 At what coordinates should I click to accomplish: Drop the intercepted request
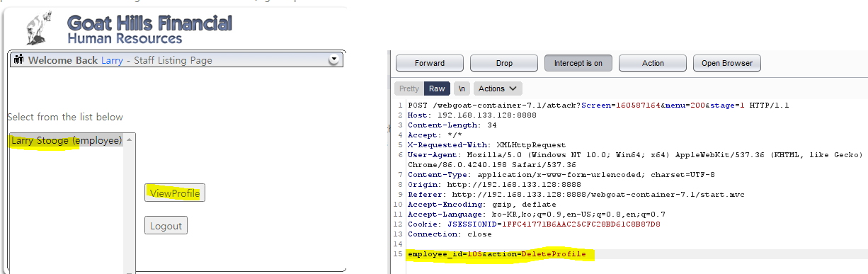point(504,63)
